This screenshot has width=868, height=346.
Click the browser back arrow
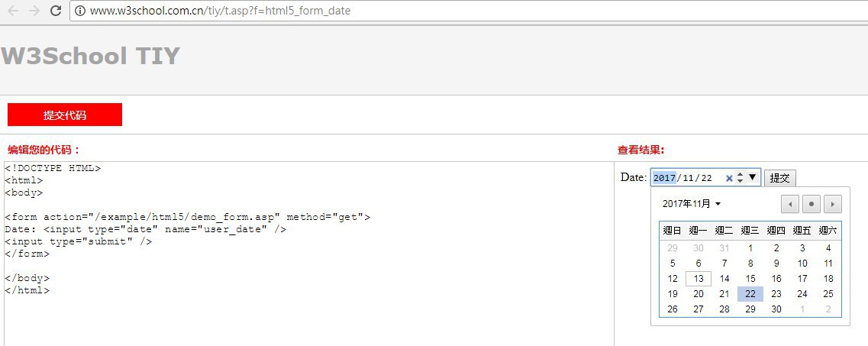(13, 11)
